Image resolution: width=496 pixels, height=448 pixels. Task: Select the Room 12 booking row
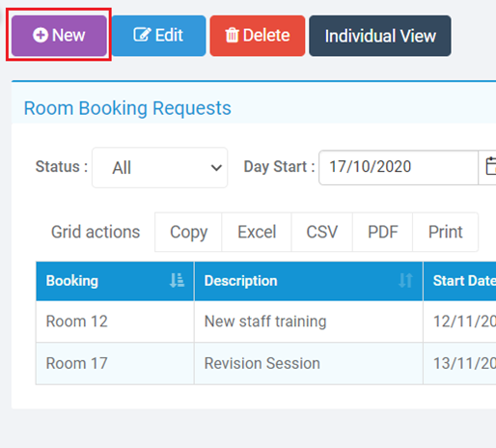tap(266, 322)
